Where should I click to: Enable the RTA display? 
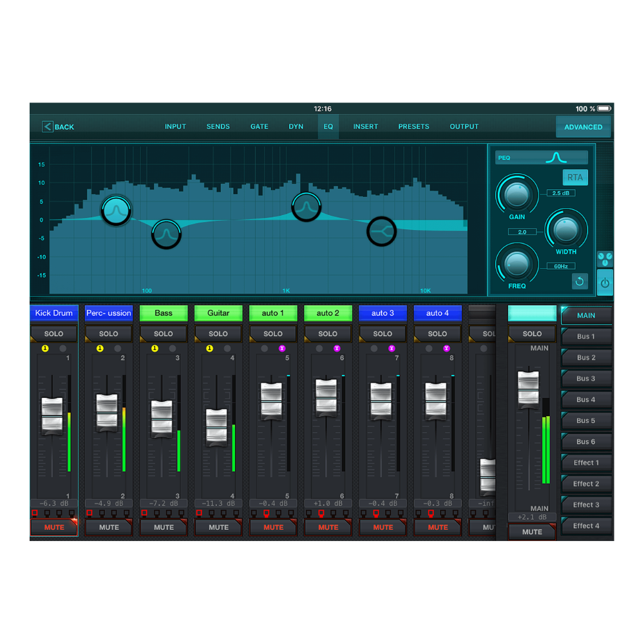click(575, 177)
